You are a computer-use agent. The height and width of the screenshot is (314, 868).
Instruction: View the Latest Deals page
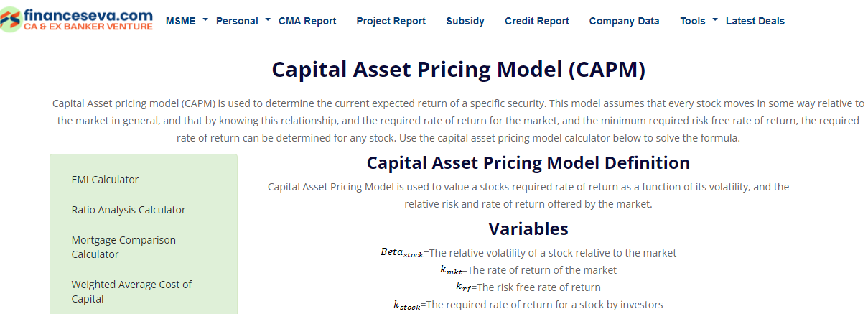pyautogui.click(x=755, y=21)
